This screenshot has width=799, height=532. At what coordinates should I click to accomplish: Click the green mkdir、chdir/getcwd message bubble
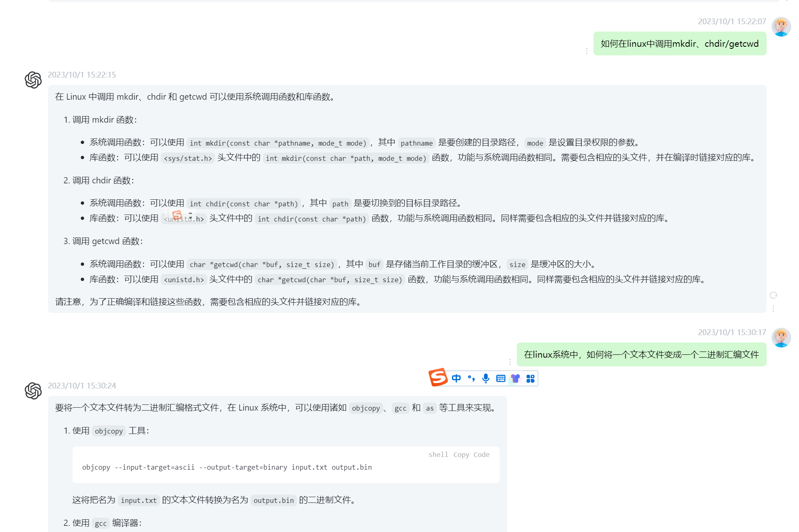[x=679, y=43]
